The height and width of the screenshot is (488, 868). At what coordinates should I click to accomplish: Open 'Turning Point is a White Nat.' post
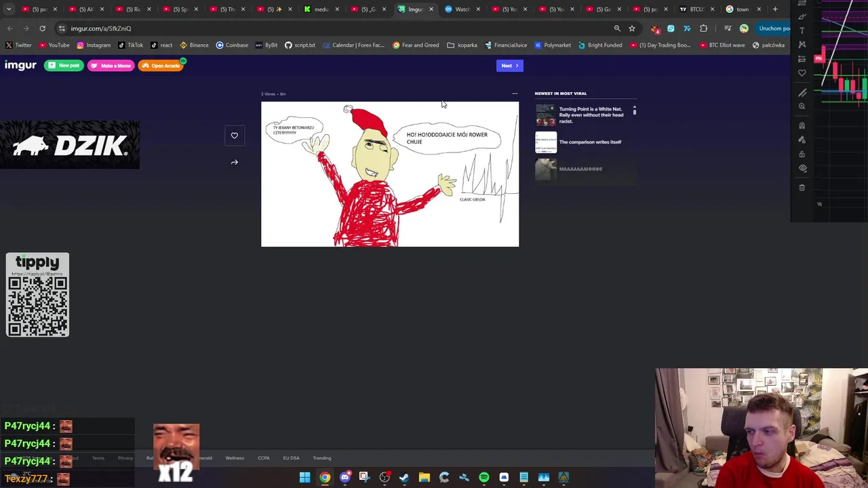[x=591, y=115]
